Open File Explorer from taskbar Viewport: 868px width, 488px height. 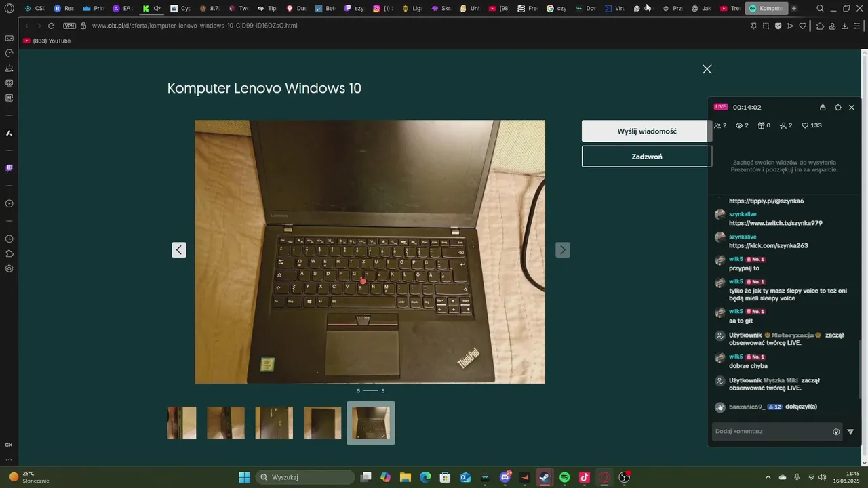(x=405, y=477)
